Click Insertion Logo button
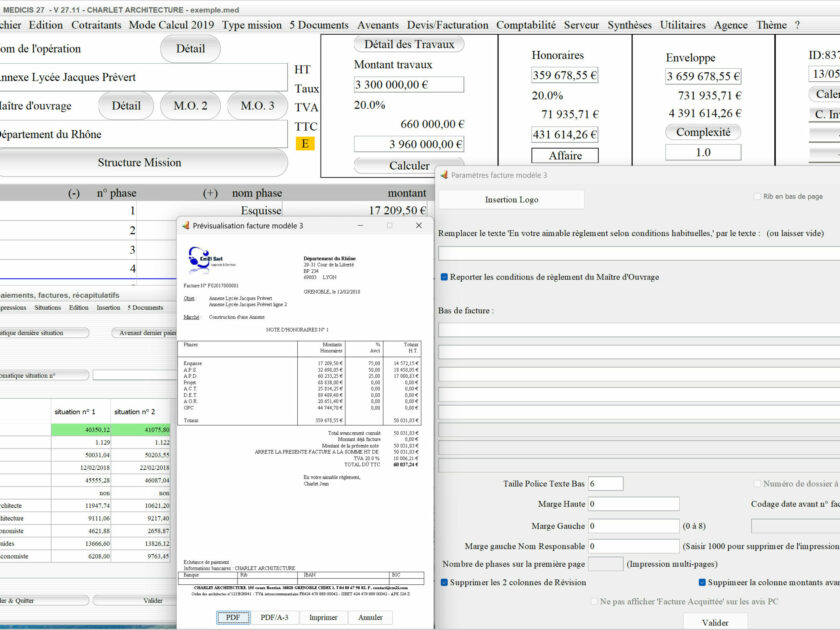840x630 pixels. 511,199
